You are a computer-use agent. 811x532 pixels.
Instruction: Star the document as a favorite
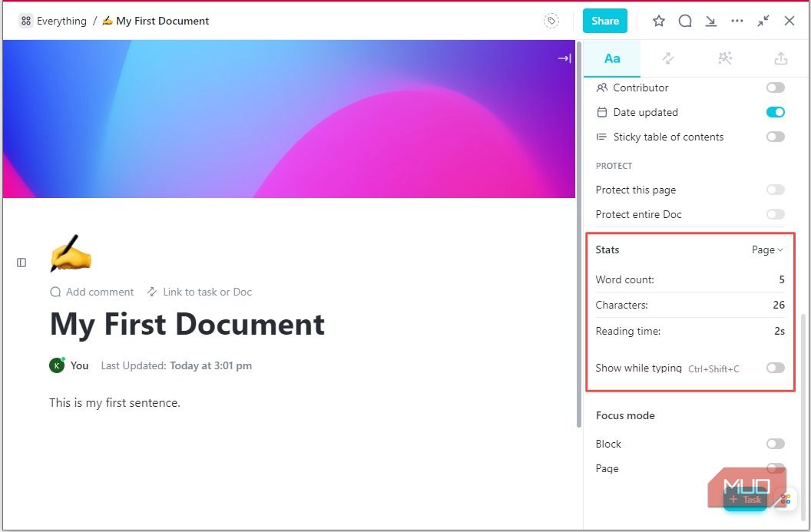[658, 21]
